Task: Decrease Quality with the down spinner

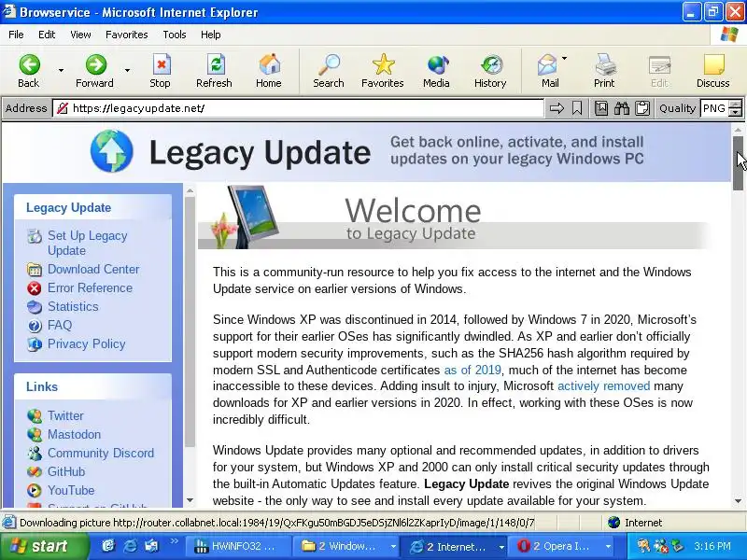Action: (736, 113)
